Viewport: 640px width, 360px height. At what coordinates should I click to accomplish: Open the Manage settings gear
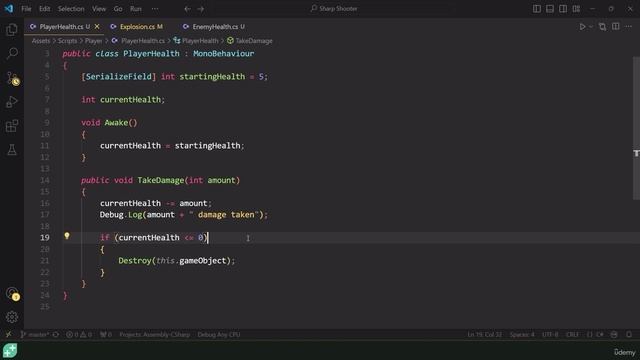pyautogui.click(x=12, y=317)
